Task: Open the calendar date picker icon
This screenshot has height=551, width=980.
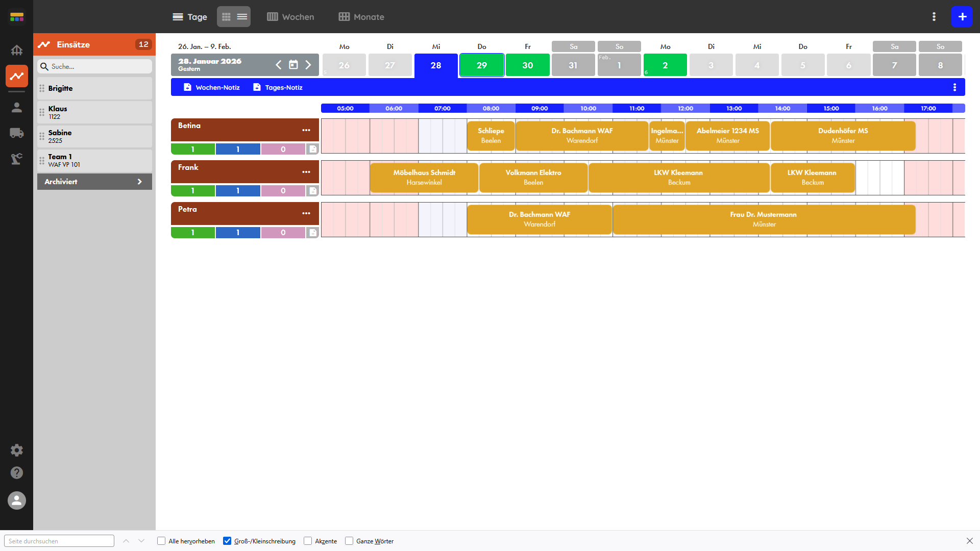Action: [293, 65]
